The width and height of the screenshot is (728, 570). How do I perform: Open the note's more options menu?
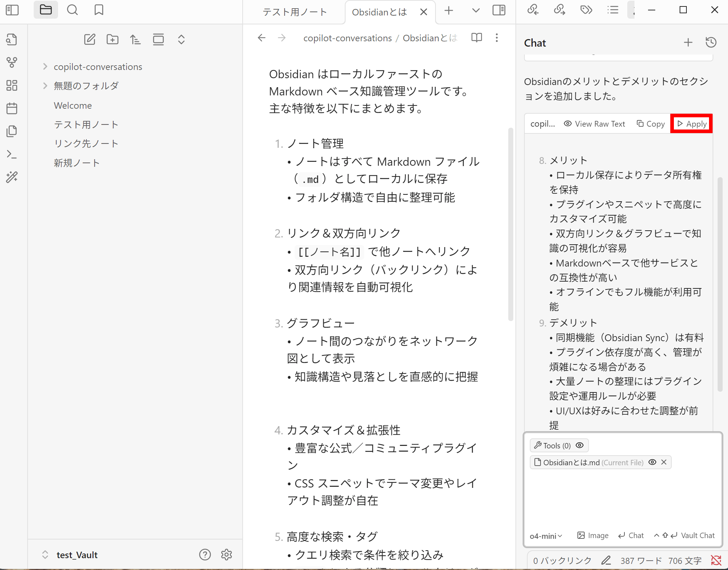click(x=497, y=38)
